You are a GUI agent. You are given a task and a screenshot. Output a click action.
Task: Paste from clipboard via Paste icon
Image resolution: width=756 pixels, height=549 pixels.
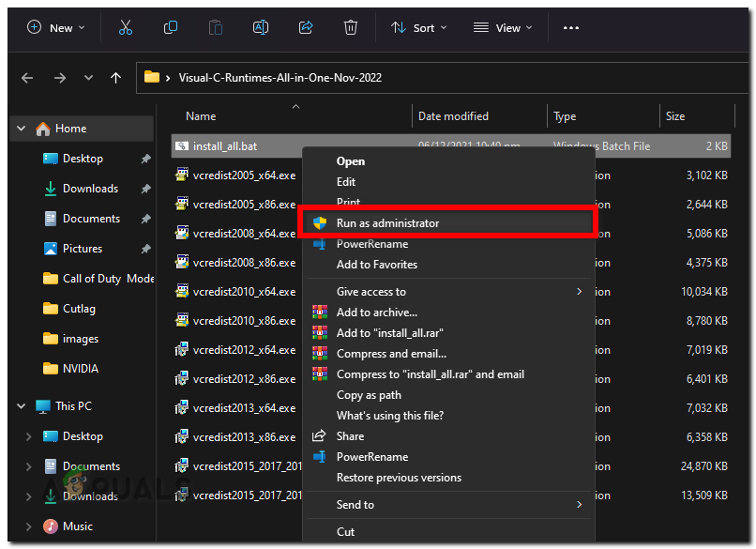click(215, 28)
